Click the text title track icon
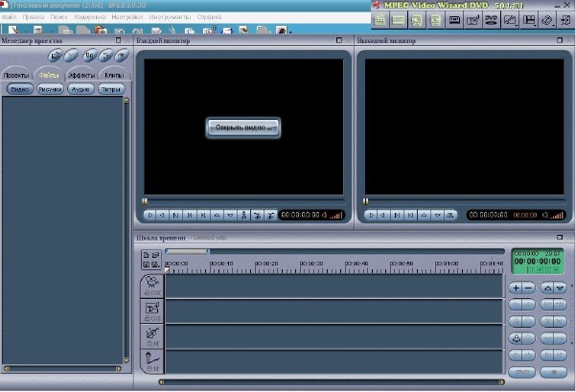 (x=151, y=310)
